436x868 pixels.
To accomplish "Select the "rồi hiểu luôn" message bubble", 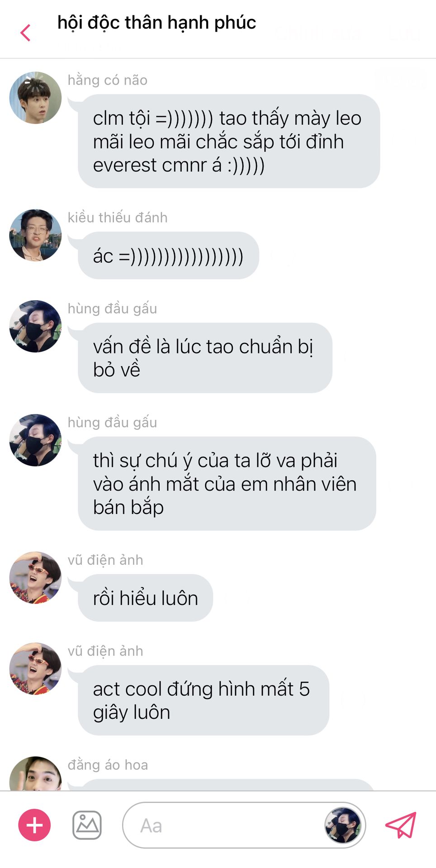I will pos(145,598).
